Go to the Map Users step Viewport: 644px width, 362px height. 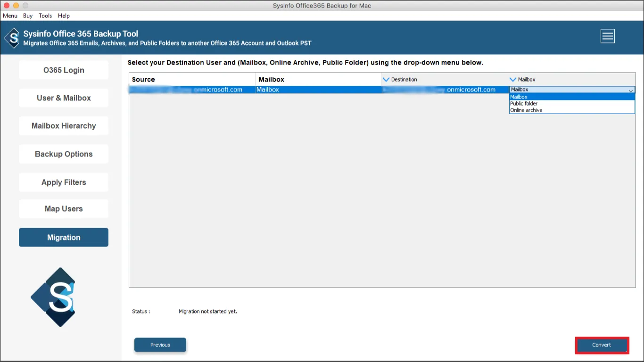click(64, 209)
